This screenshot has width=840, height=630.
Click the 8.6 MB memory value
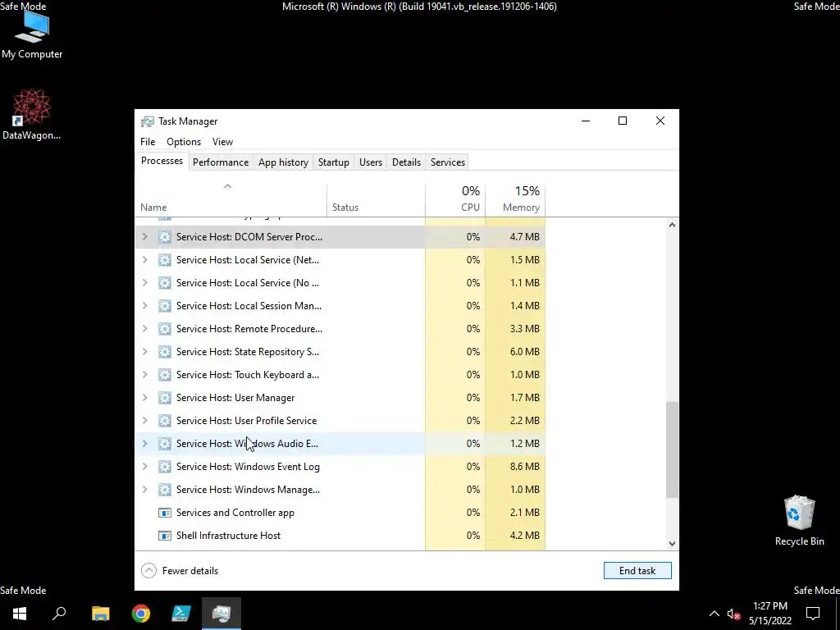coord(524,467)
